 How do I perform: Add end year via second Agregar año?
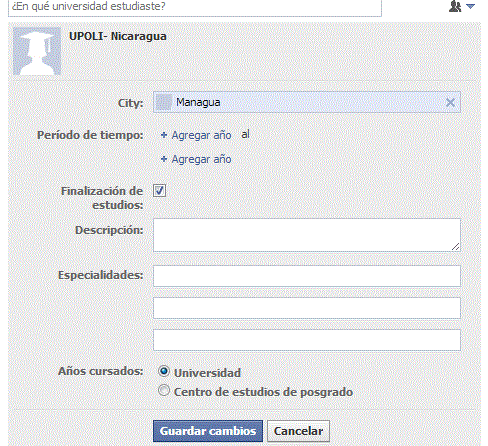(201, 159)
